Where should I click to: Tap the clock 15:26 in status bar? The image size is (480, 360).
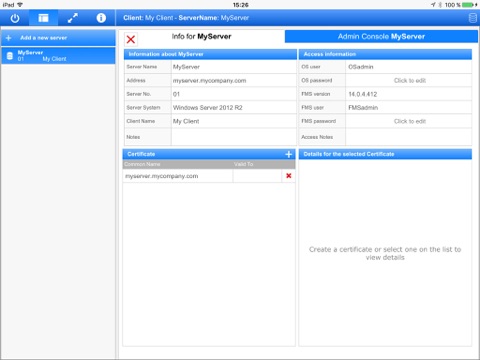pos(240,5)
